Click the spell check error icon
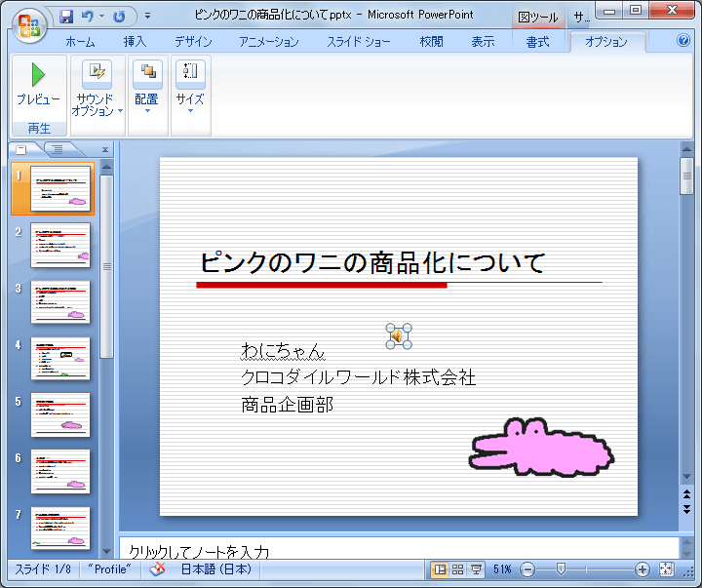702x588 pixels. pos(157,569)
